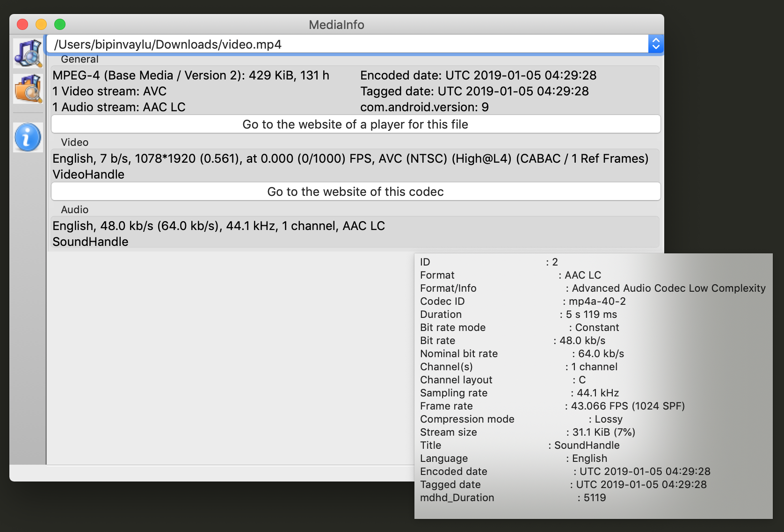The width and height of the screenshot is (784, 532).
Task: Select the 'MPEG-4 (Base Media / Version 2)' line
Action: 191,75
